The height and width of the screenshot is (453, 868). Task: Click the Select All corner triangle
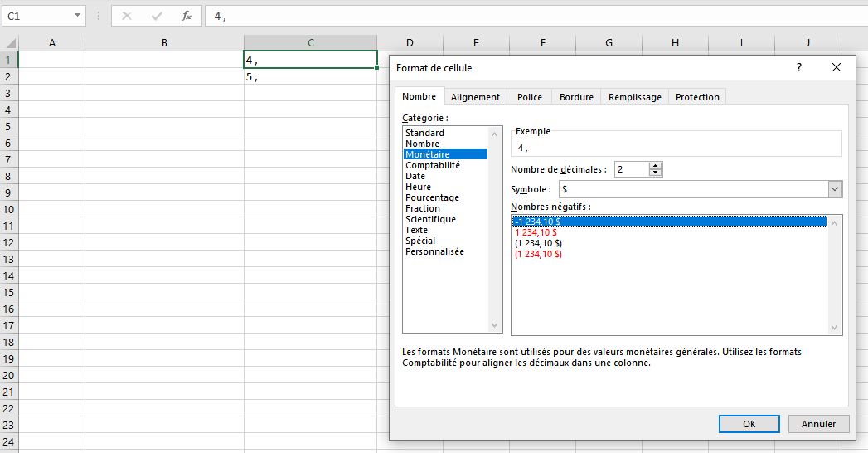(10, 43)
